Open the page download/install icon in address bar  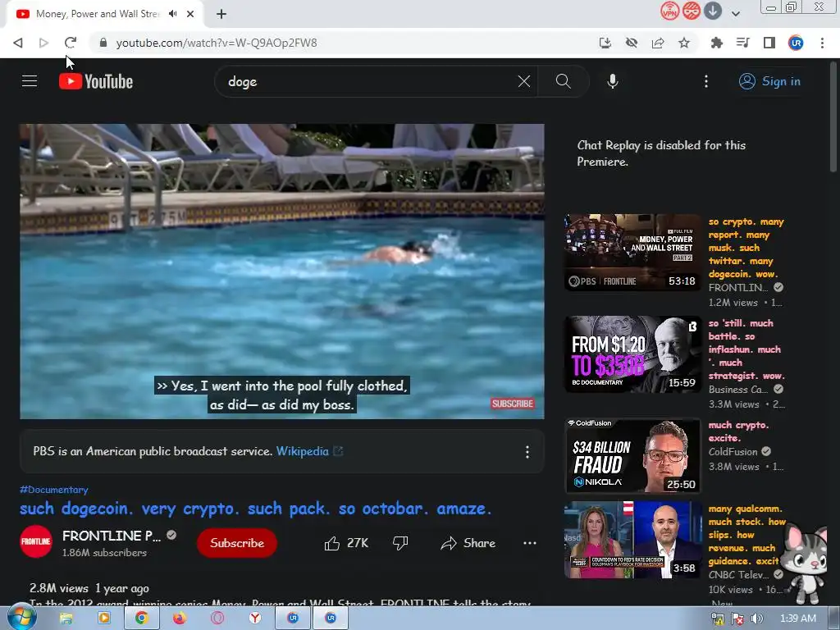[x=605, y=43]
